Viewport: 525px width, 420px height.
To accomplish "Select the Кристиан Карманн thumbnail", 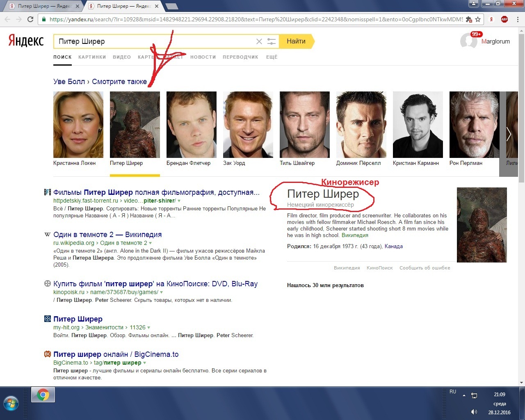I will 418,125.
